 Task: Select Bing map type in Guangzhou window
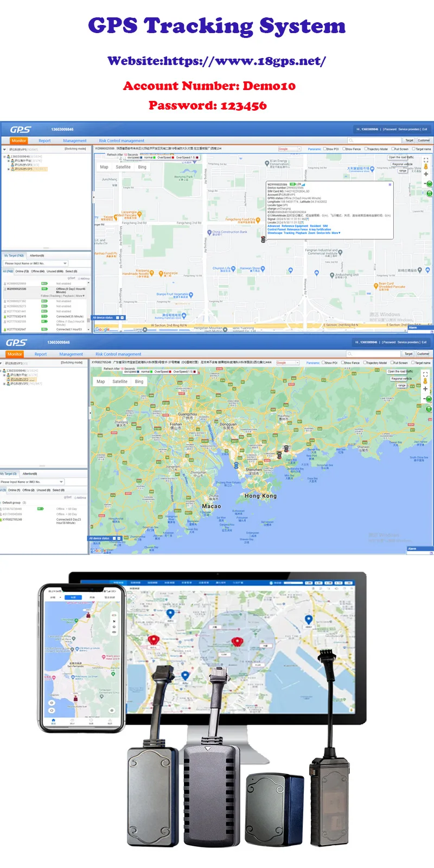[x=139, y=381]
